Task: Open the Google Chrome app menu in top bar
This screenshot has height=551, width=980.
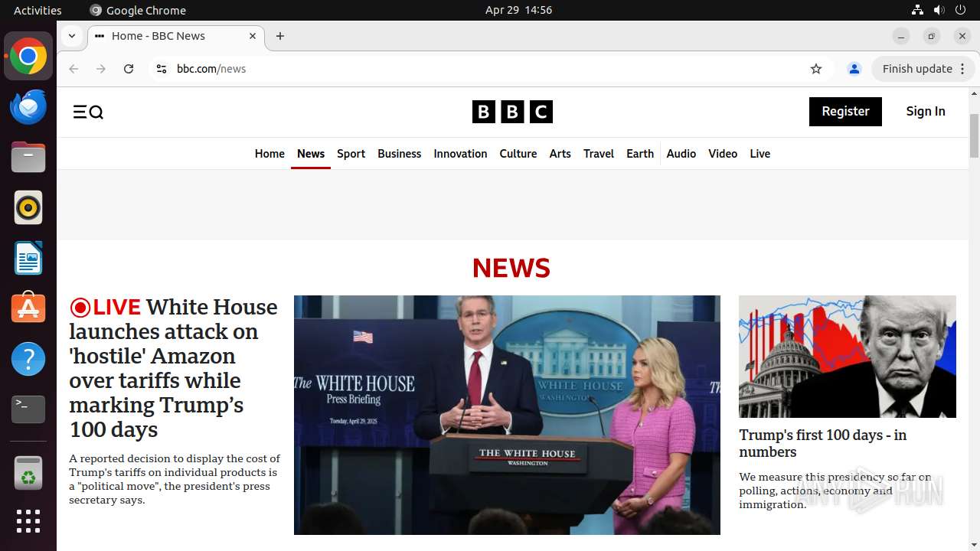Action: point(138,10)
